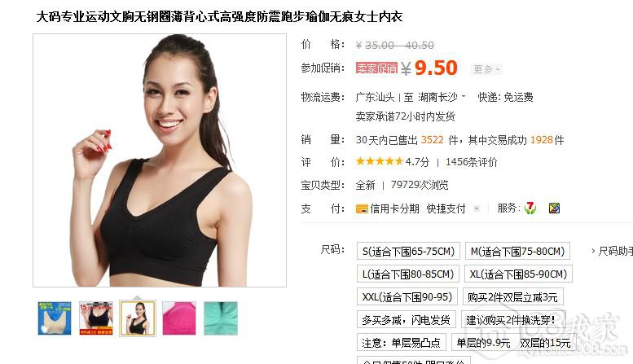This screenshot has width=633, height=364.
Task: Select the second thumbnail with black bra
Action: (96, 318)
